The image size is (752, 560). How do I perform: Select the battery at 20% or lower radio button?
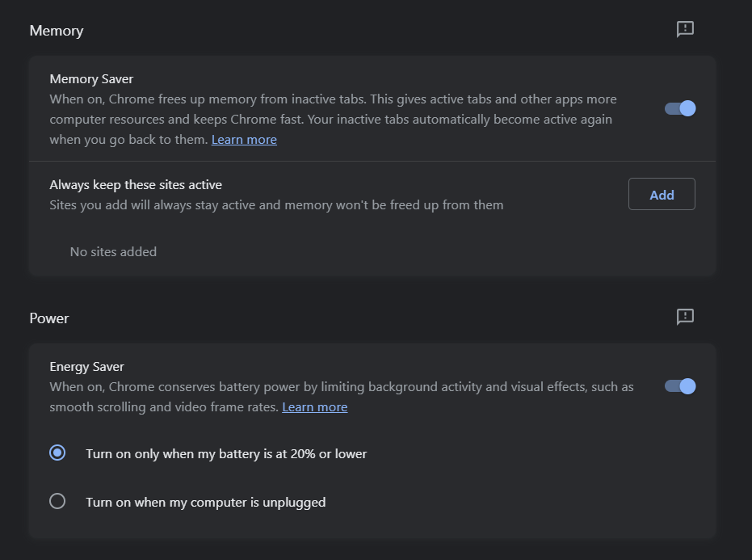pyautogui.click(x=57, y=453)
